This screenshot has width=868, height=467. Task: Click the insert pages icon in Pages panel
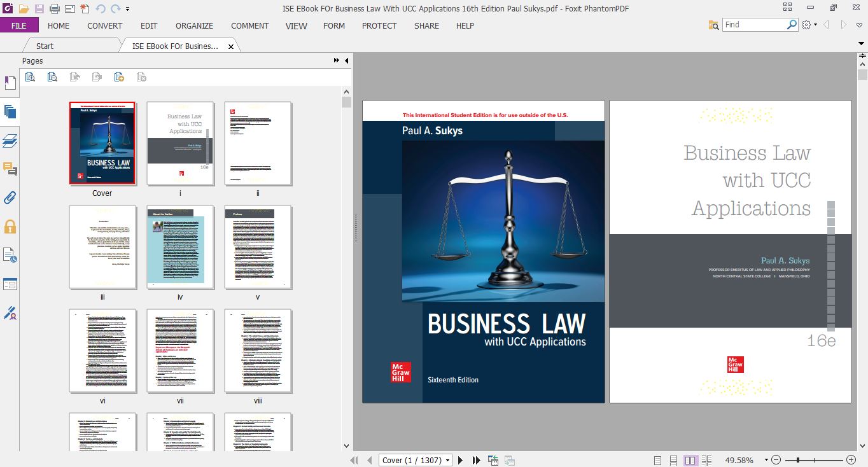119,77
